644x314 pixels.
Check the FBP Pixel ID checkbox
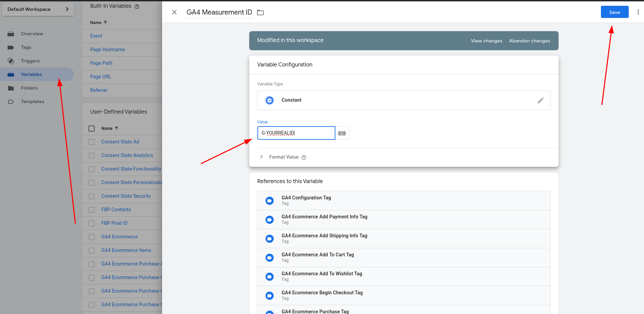[x=92, y=223]
